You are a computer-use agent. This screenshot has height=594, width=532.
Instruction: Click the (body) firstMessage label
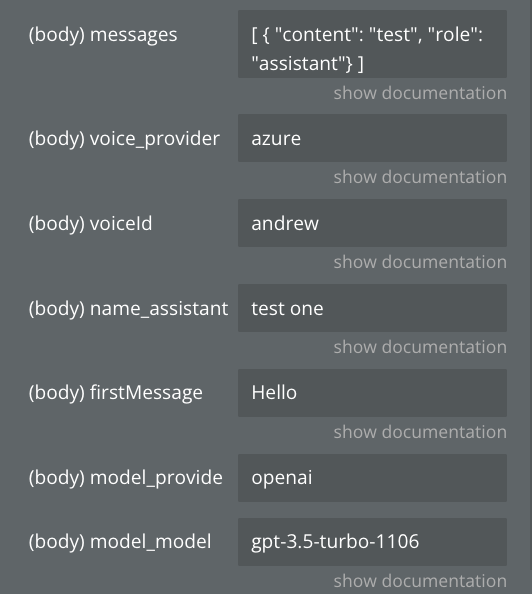coord(116,393)
